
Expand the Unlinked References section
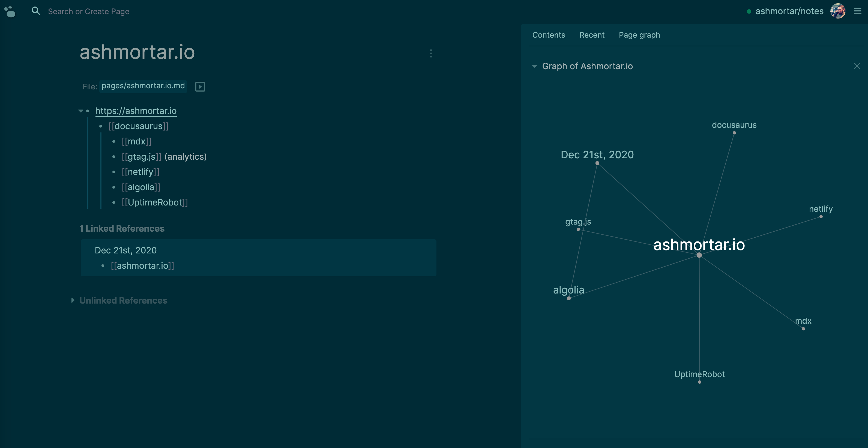point(73,300)
